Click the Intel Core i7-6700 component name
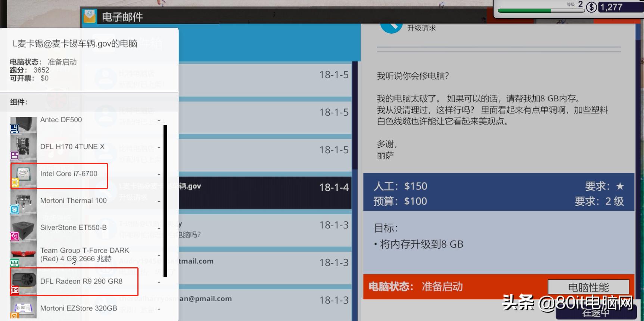This screenshot has width=644, height=321. (x=69, y=174)
